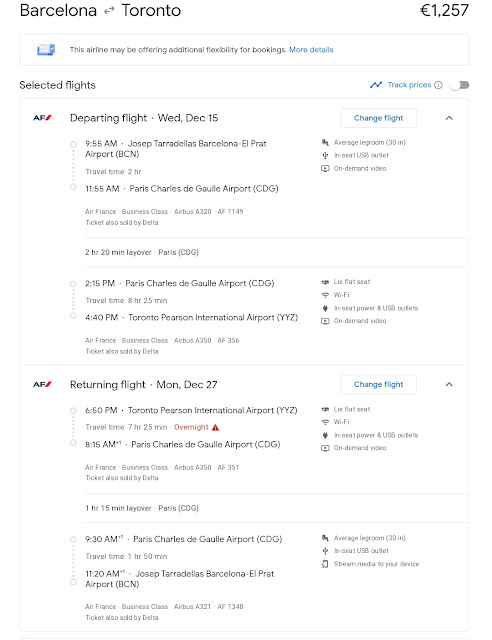Toggle the Track prices switch
Viewport: 492px width, 640px height.
(x=459, y=85)
